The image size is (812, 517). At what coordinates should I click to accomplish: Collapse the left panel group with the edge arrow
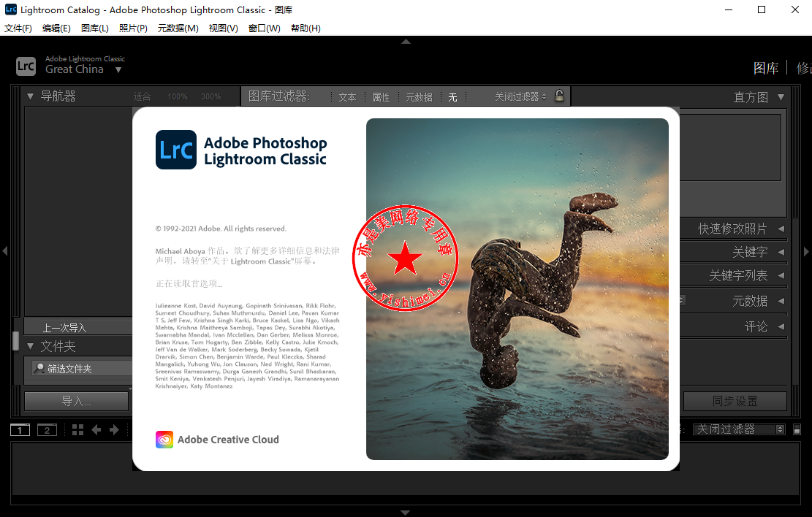click(x=4, y=251)
